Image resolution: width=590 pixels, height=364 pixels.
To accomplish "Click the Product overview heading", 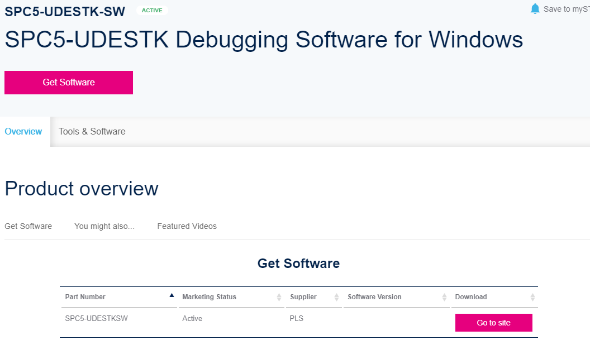I will (x=82, y=188).
